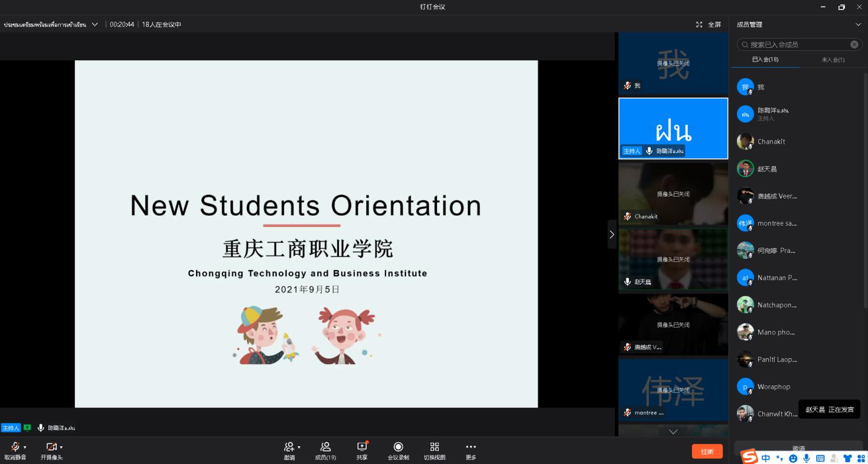Open the IME emoji smiley icon
868x464 pixels.
click(793, 458)
